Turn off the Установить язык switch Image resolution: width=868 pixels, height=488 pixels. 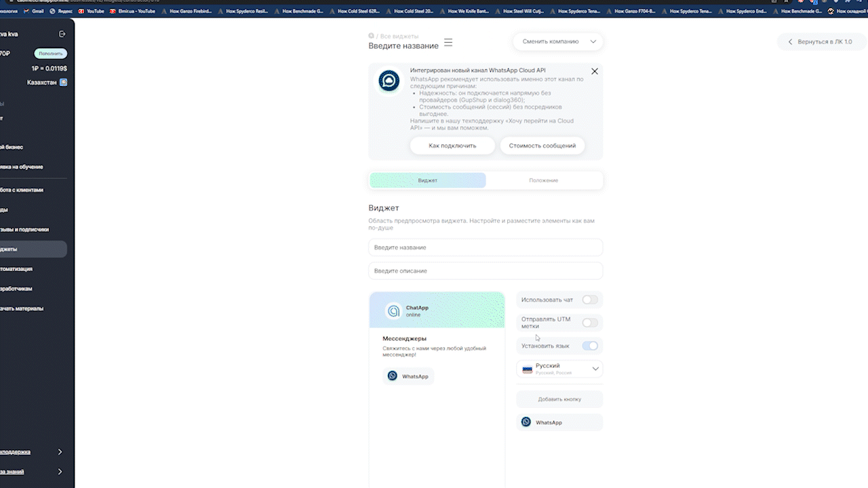[590, 346]
